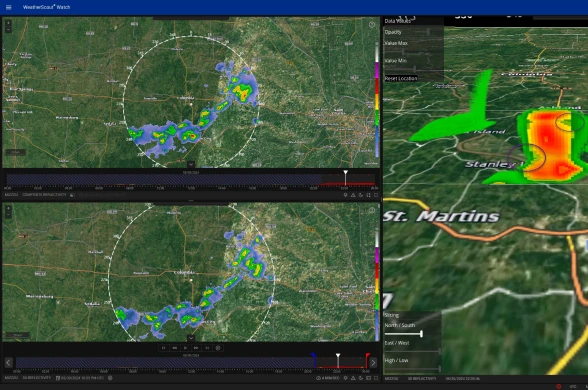588x390 pixels.
Task: Zoom in on the top radar map
Action: [8, 23]
